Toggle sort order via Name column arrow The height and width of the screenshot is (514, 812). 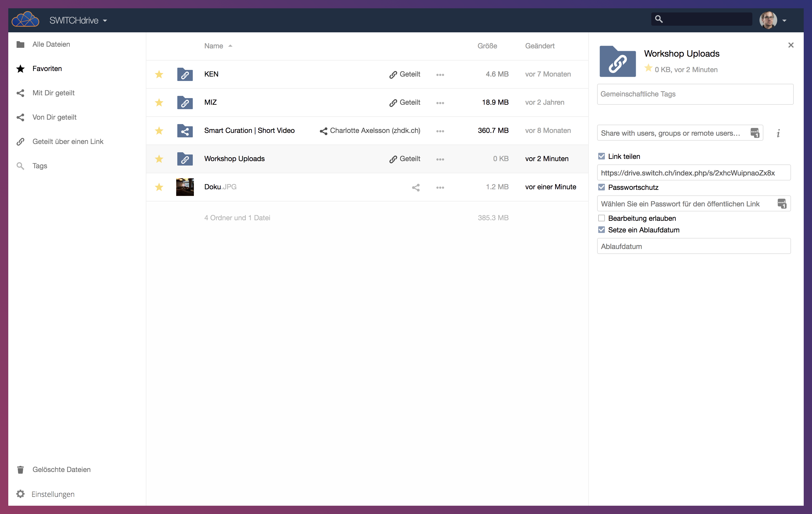230,46
